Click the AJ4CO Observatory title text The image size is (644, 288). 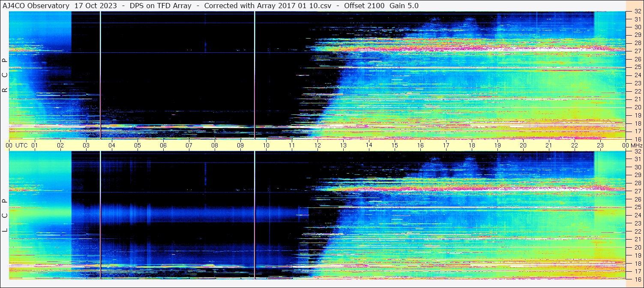click(x=36, y=6)
